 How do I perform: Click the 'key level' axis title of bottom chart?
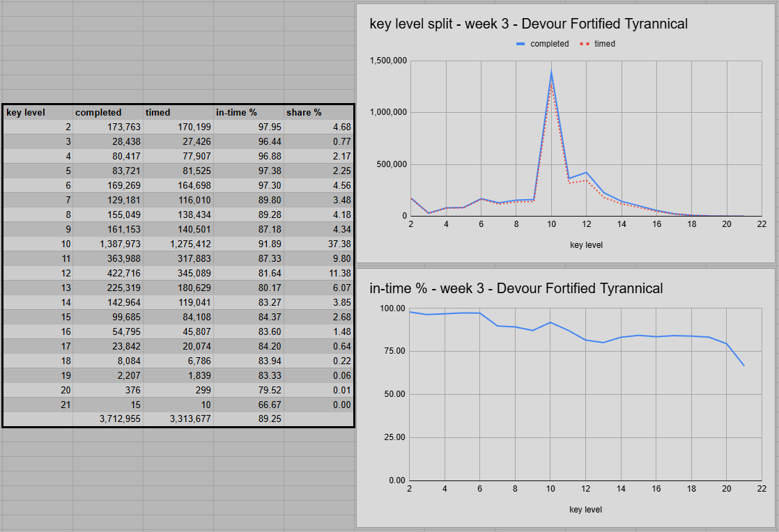585,510
